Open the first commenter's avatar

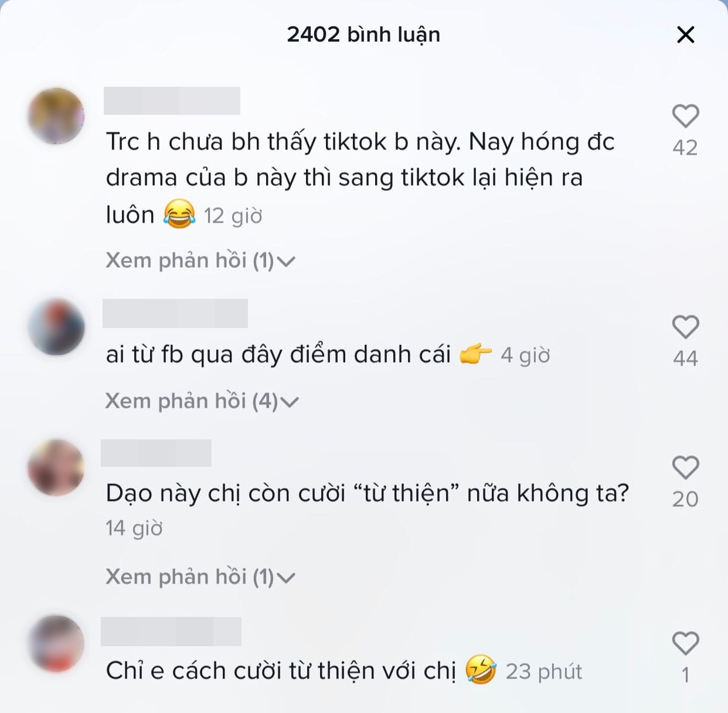pyautogui.click(x=56, y=116)
